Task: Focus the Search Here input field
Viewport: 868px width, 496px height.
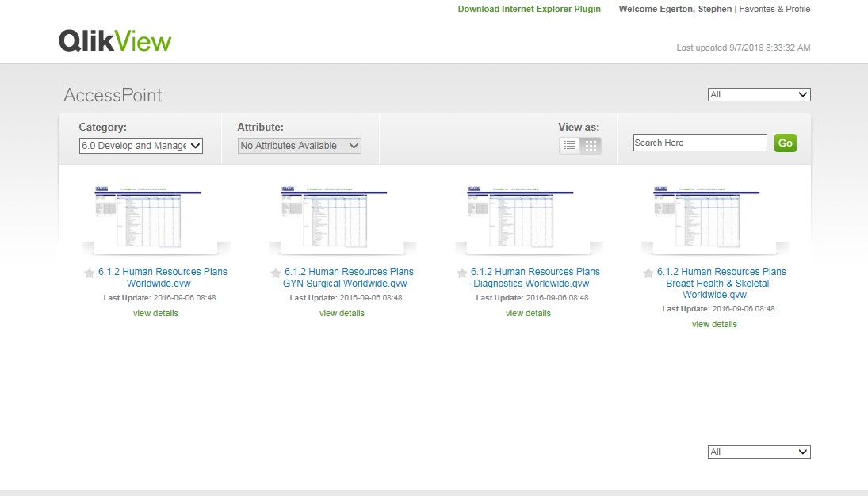Action: 700,143
